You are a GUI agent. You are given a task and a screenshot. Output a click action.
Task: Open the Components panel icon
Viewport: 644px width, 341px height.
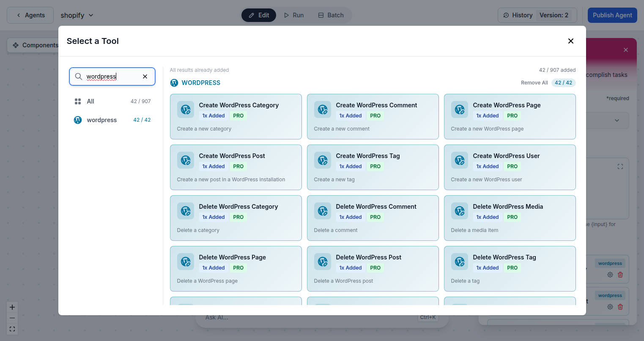coord(15,45)
